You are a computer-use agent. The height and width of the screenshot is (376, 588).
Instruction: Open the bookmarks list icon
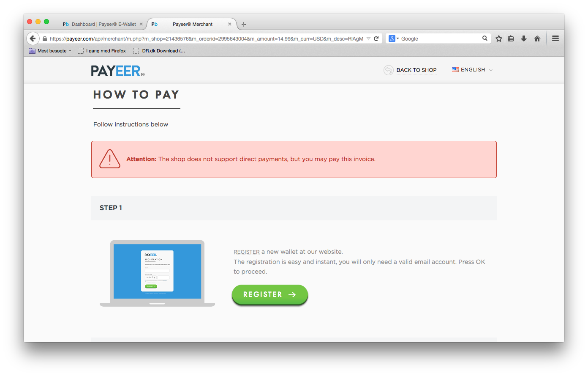[x=511, y=38]
